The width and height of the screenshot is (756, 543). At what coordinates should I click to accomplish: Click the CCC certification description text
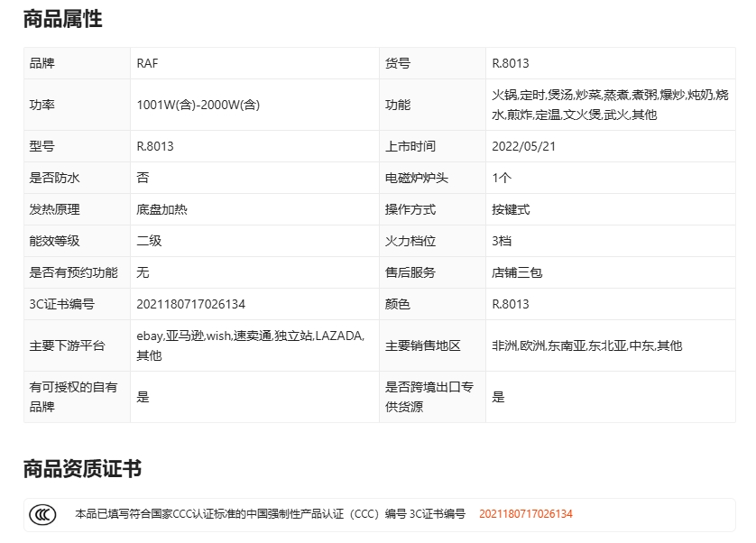270,514
